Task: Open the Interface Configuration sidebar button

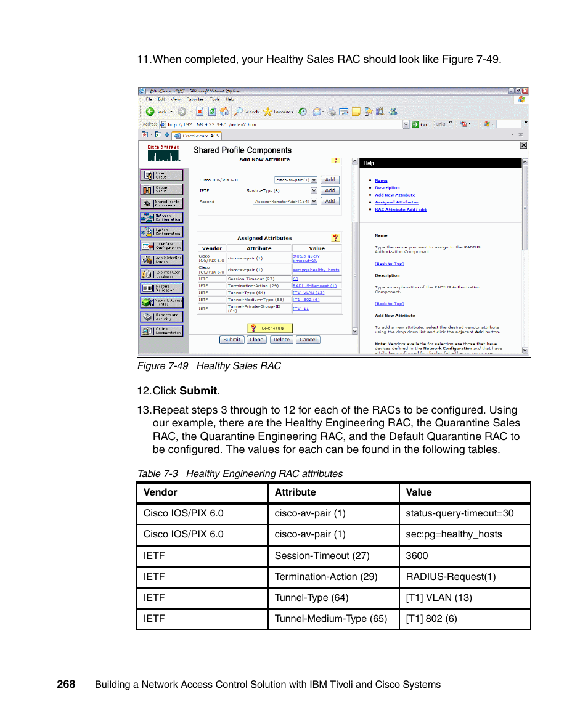Action: 161,246
